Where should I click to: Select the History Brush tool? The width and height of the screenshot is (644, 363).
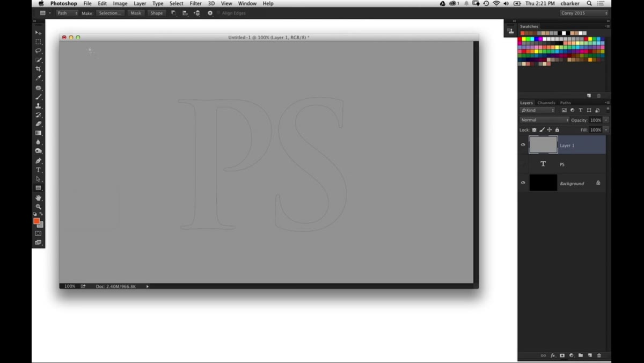[38, 115]
